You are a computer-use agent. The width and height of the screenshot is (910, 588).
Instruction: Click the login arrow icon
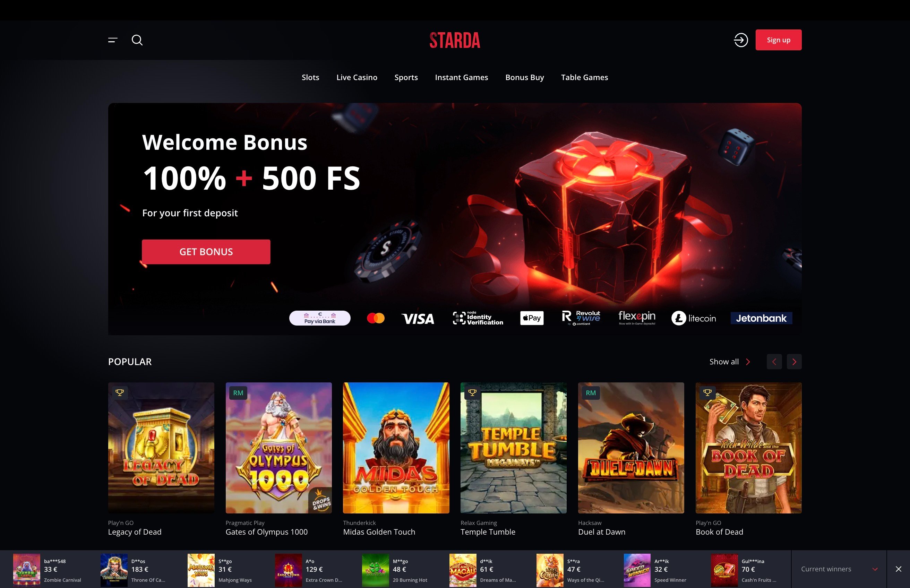point(740,40)
